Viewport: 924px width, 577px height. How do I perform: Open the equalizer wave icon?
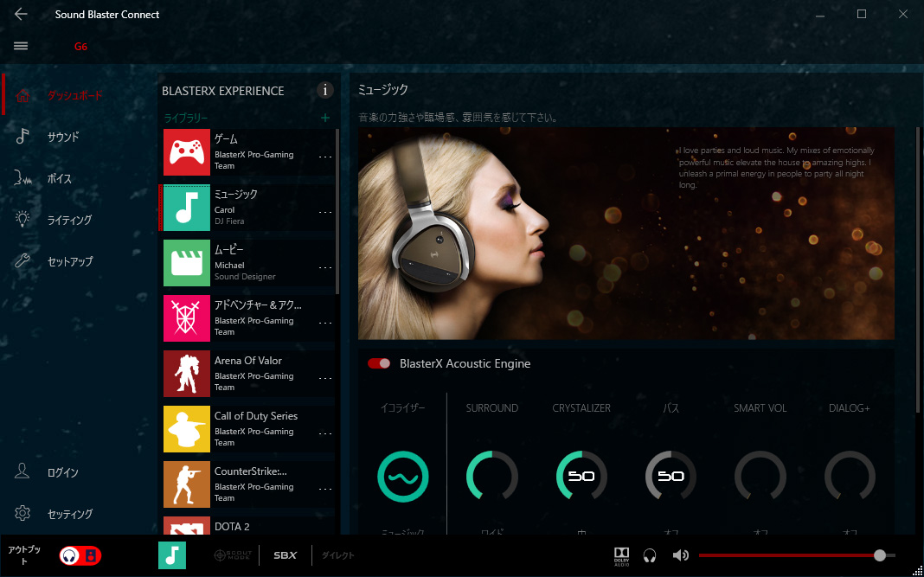click(x=403, y=476)
